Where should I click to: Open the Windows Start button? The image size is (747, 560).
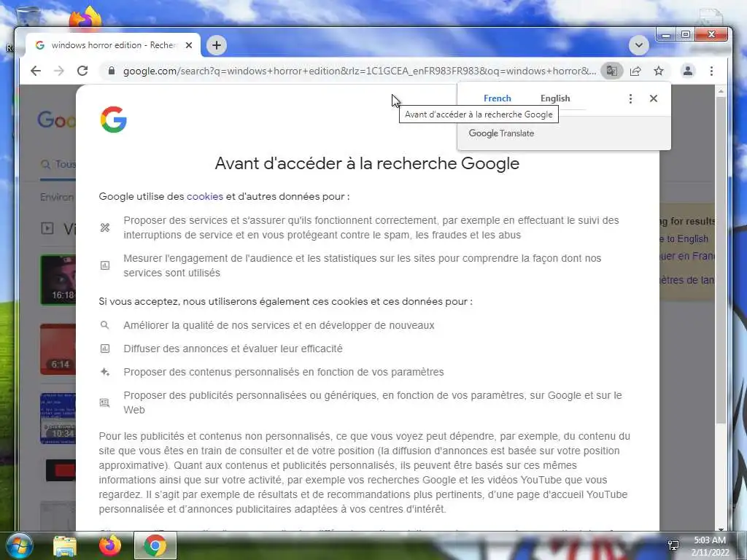[18, 545]
